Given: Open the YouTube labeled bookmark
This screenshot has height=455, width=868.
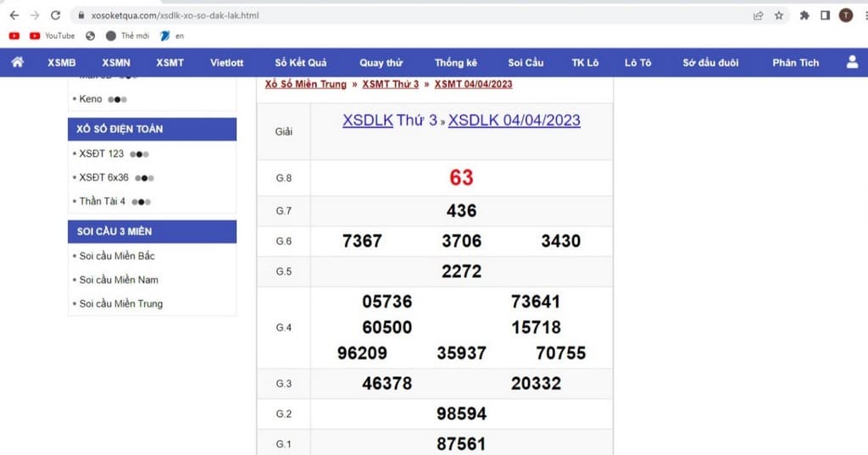Looking at the screenshot, I should [52, 36].
